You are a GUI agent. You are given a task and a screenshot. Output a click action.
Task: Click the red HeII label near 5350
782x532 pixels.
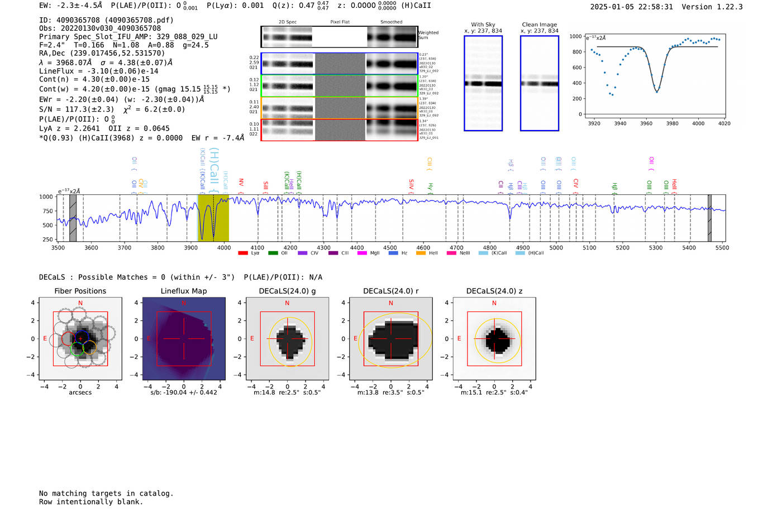tap(674, 186)
